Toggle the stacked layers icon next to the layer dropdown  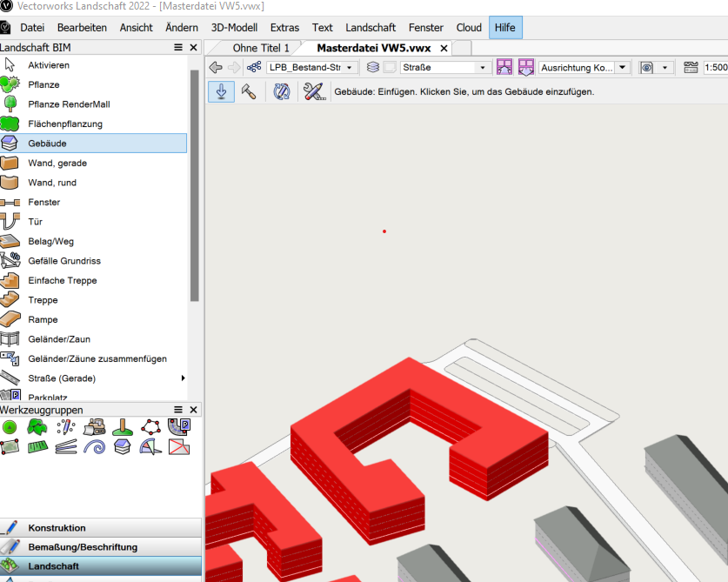pyautogui.click(x=372, y=66)
